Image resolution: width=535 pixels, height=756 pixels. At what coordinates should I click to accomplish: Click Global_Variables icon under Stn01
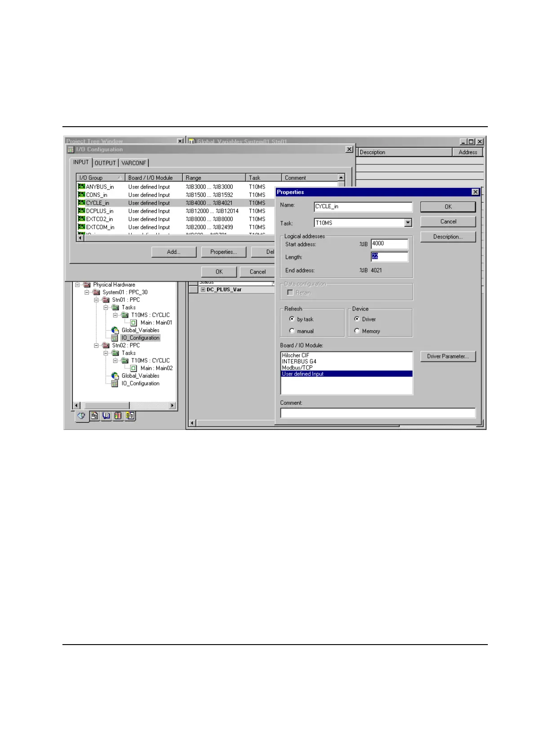tap(115, 330)
